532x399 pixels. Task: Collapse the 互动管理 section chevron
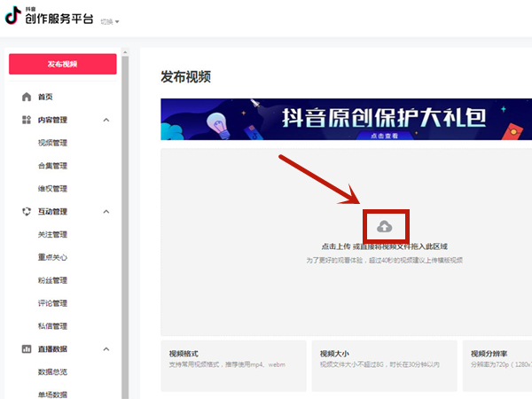106,211
